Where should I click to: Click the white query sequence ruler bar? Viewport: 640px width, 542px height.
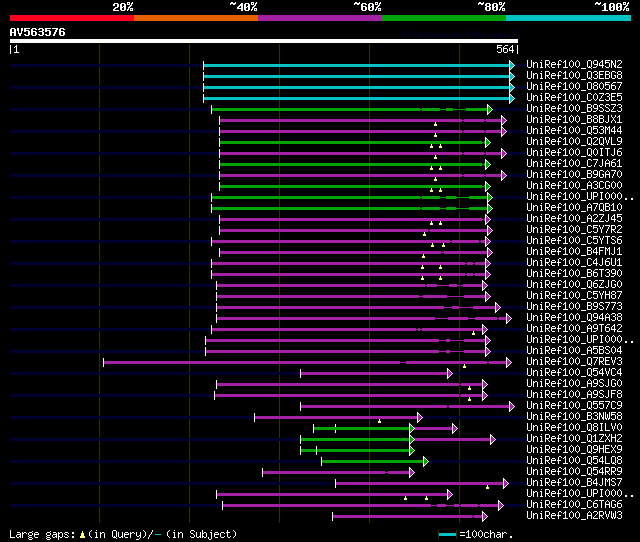pyautogui.click(x=264, y=41)
